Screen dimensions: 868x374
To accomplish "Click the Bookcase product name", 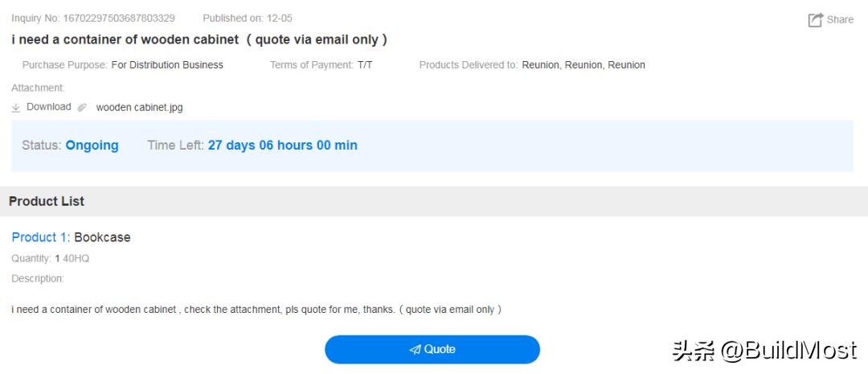I will pyautogui.click(x=102, y=237).
